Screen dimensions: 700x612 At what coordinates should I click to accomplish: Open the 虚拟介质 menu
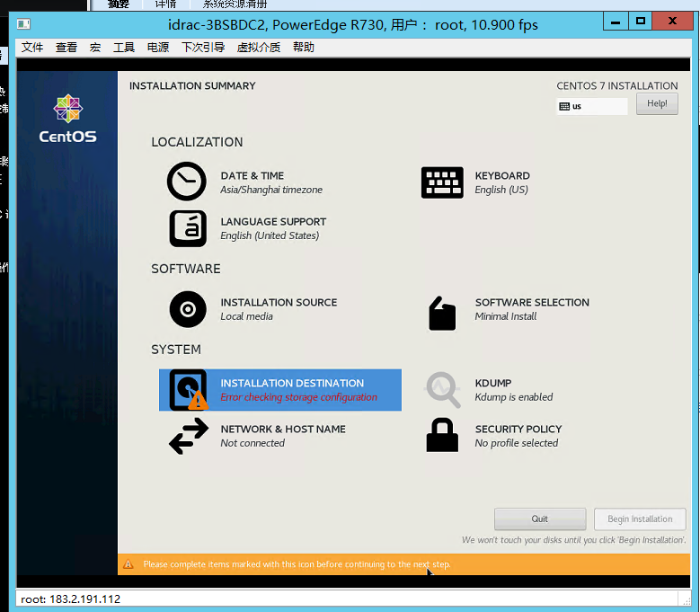(259, 48)
